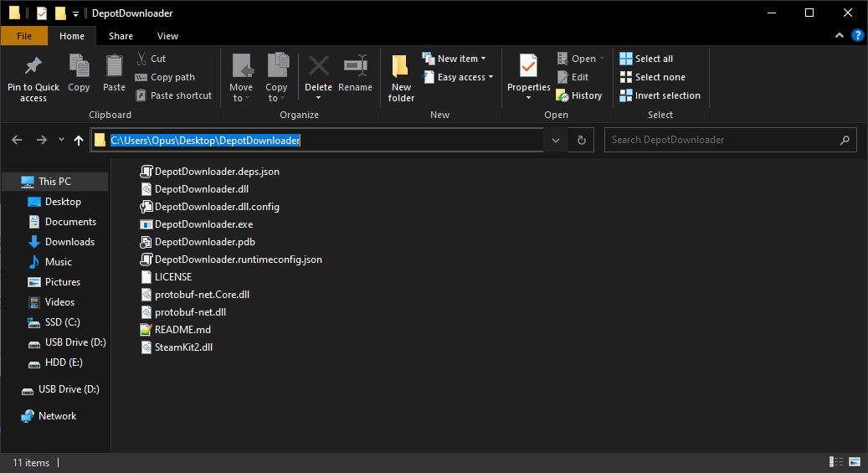This screenshot has width=868, height=473.
Task: Create a New folder
Action: click(401, 78)
